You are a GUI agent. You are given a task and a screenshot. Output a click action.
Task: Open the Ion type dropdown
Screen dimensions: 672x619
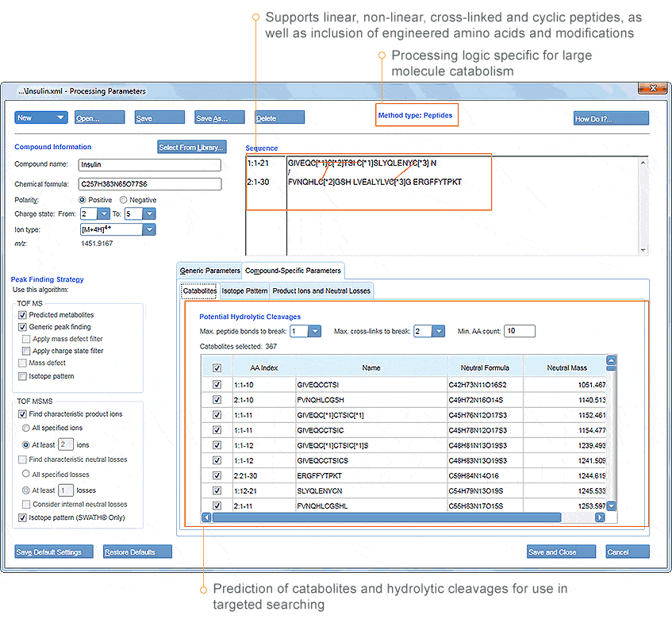click(x=148, y=229)
